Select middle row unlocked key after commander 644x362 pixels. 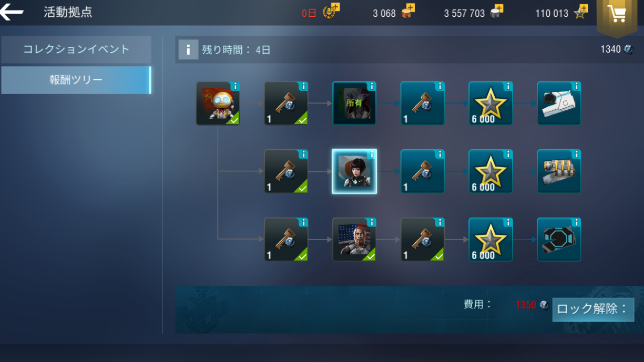(x=423, y=171)
